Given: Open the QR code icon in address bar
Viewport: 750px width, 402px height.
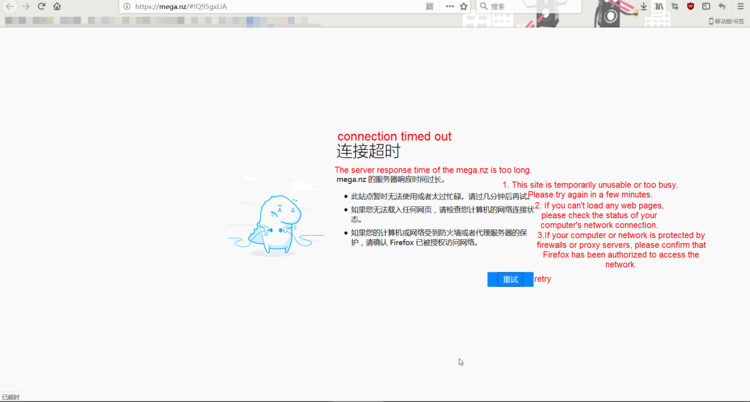Looking at the screenshot, I should [429, 6].
